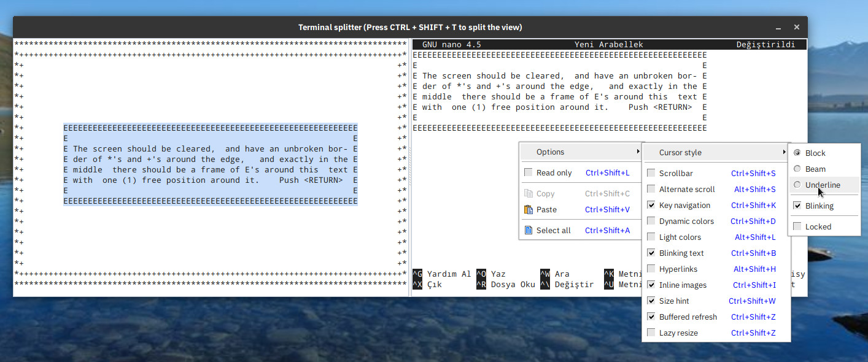868x362 pixels.
Task: Select the Underline cursor style
Action: click(797, 185)
